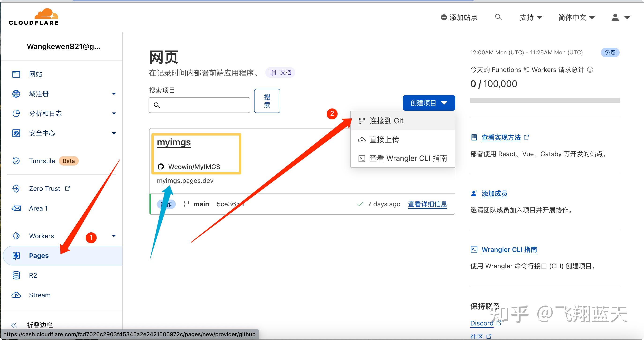Click the Turnstile icon
644x340 pixels.
(x=16, y=161)
